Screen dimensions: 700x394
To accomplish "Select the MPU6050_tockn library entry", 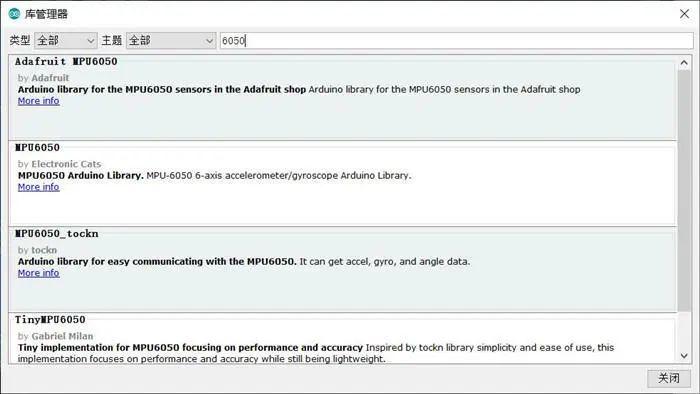I will [x=342, y=270].
